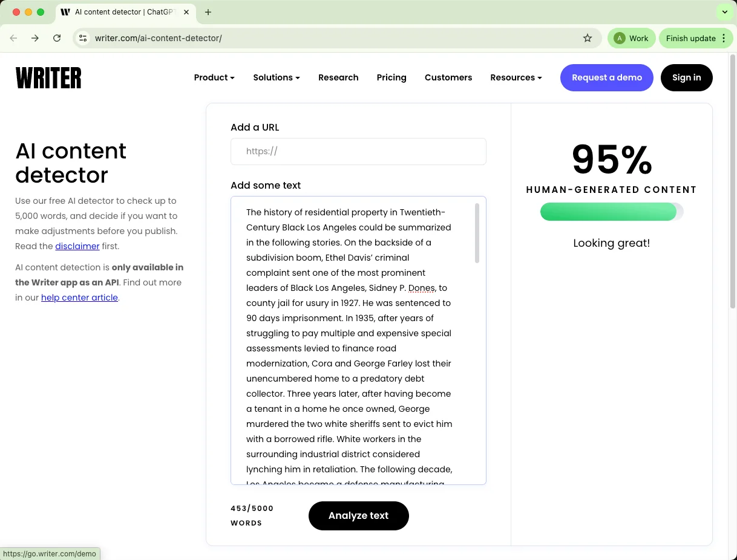The width and height of the screenshot is (737, 560).
Task: Open the Pricing page
Action: pyautogui.click(x=391, y=77)
